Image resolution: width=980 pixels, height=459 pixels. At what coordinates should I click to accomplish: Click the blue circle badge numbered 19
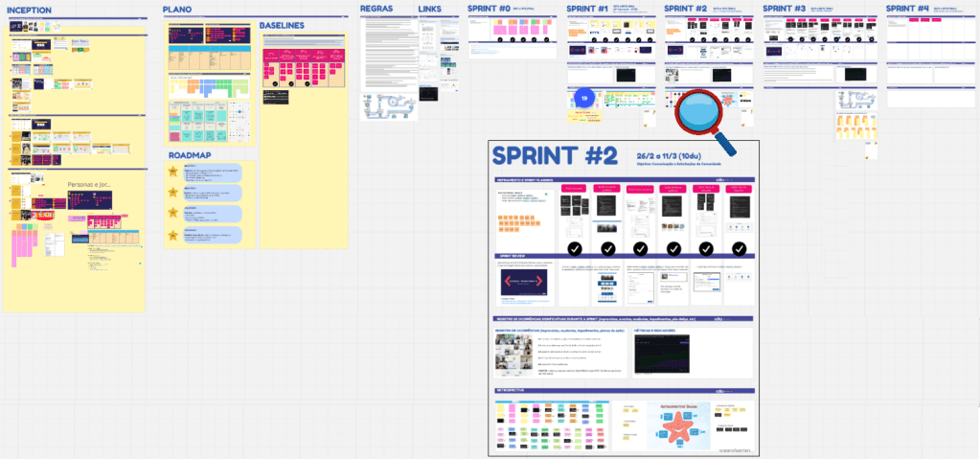pos(583,98)
